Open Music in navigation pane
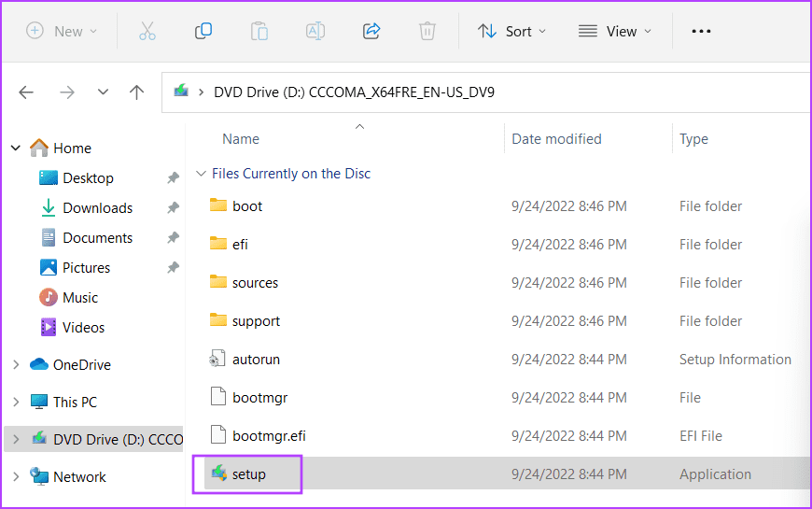The width and height of the screenshot is (812, 509). click(69, 298)
